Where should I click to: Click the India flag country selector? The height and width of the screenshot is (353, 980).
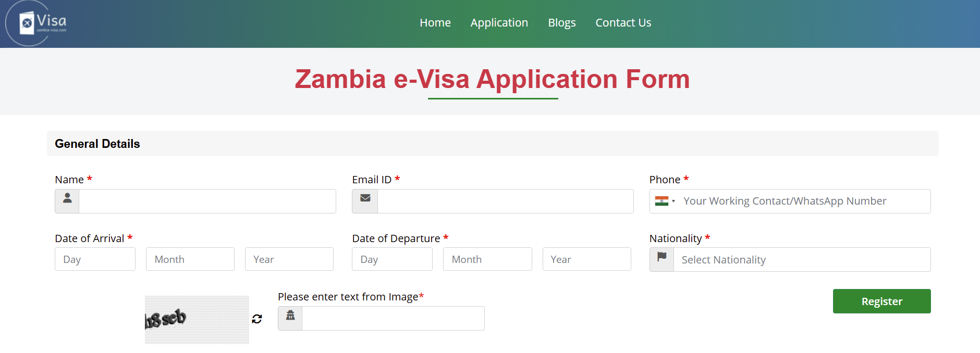[665, 201]
